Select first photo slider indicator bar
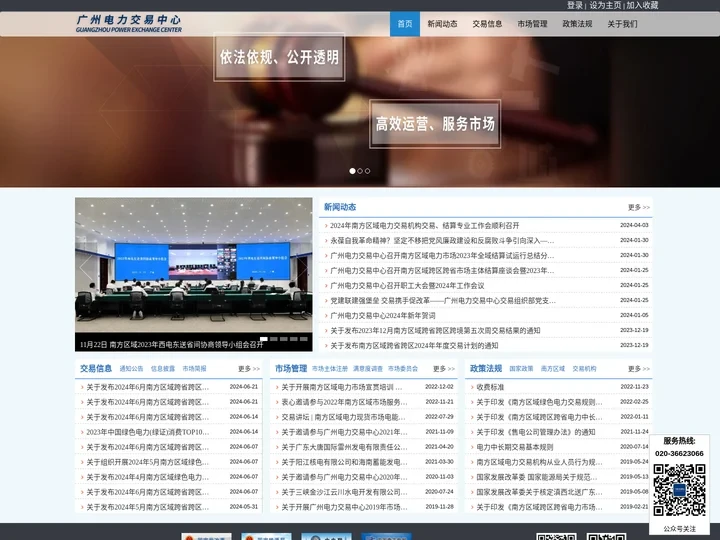The image size is (720, 540). [x=264, y=339]
